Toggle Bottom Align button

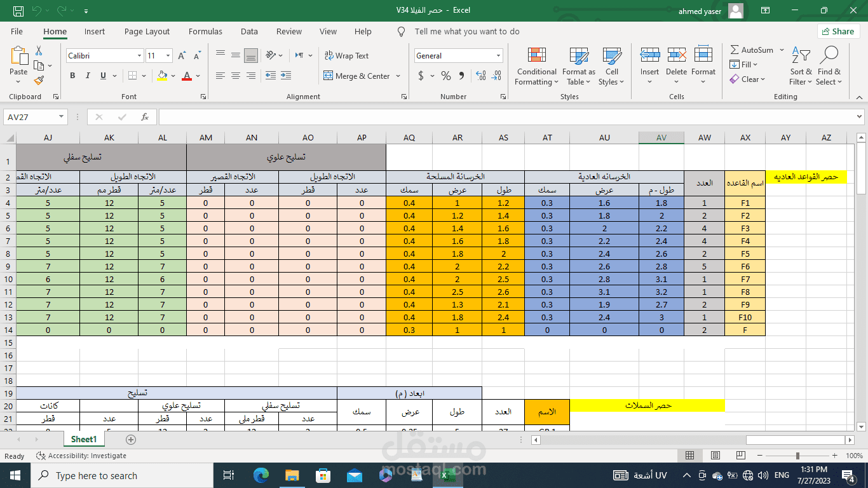click(251, 55)
